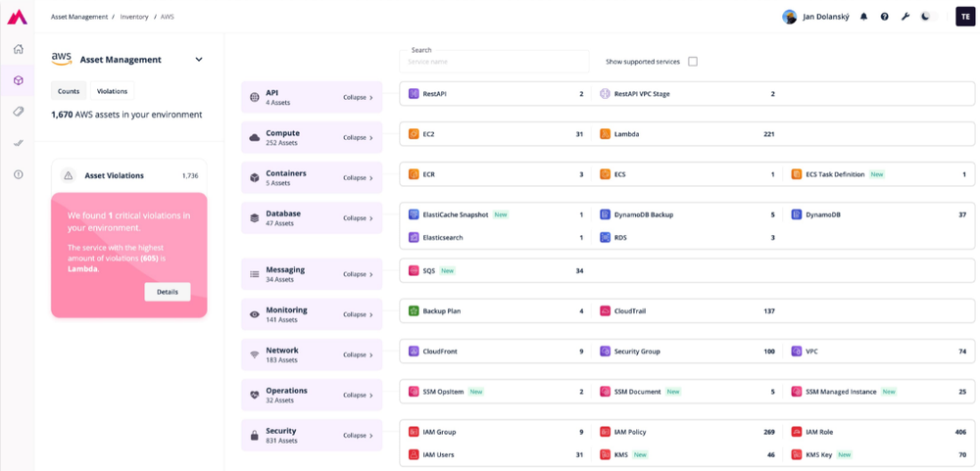Image resolution: width=980 pixels, height=471 pixels.
Task: Click the EC2 service icon
Action: pos(414,134)
